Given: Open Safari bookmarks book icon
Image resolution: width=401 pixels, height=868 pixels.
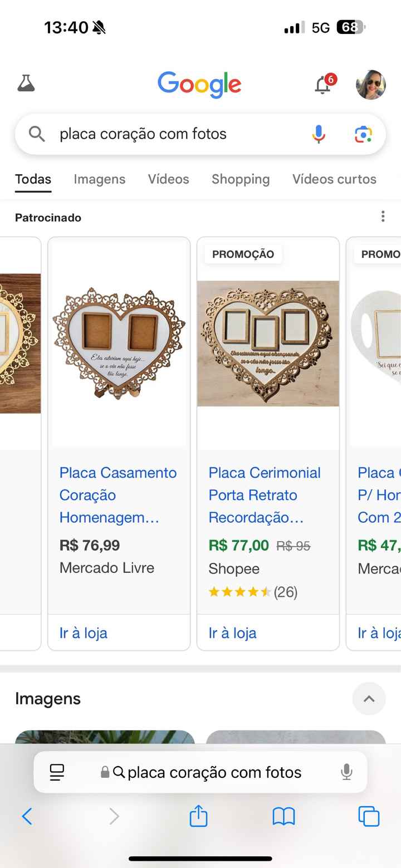Looking at the screenshot, I should [283, 817].
